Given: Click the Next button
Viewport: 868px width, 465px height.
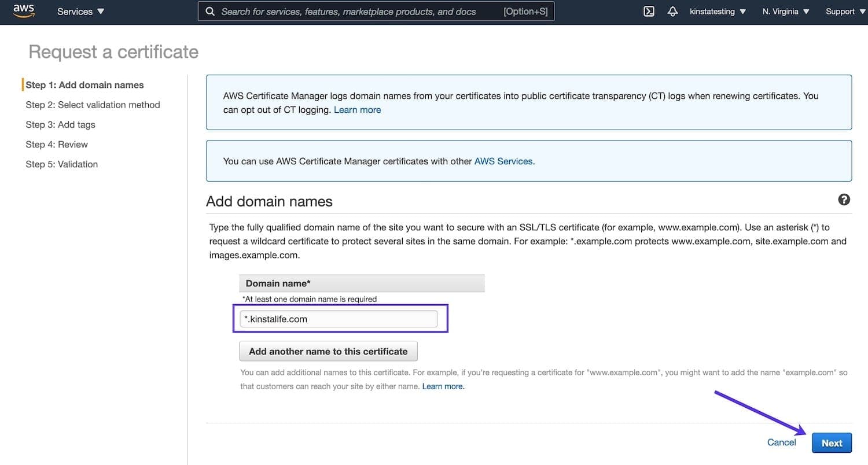Looking at the screenshot, I should tap(832, 442).
